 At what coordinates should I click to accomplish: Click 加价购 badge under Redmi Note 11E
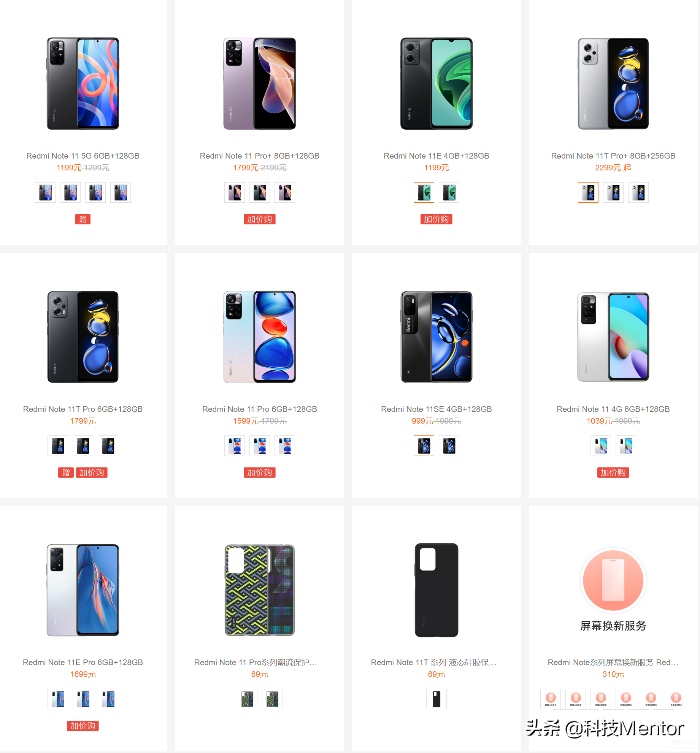pos(437,219)
